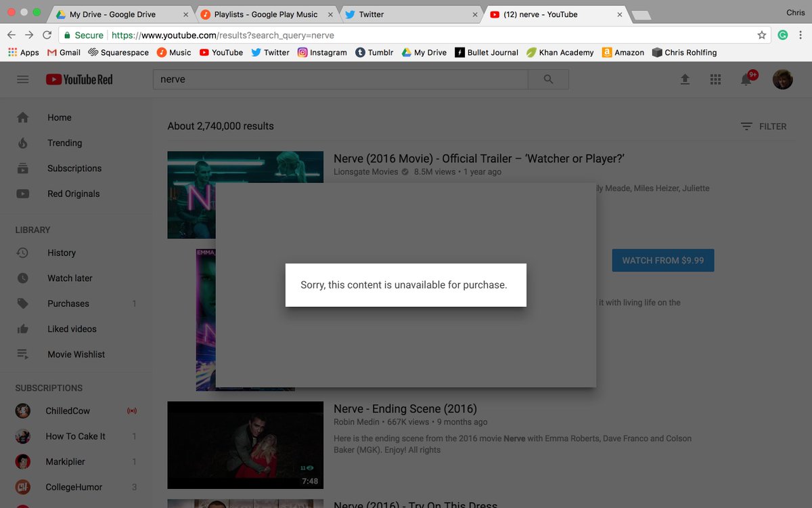The image size is (812, 508).
Task: Click the Trending flame icon
Action: point(23,143)
